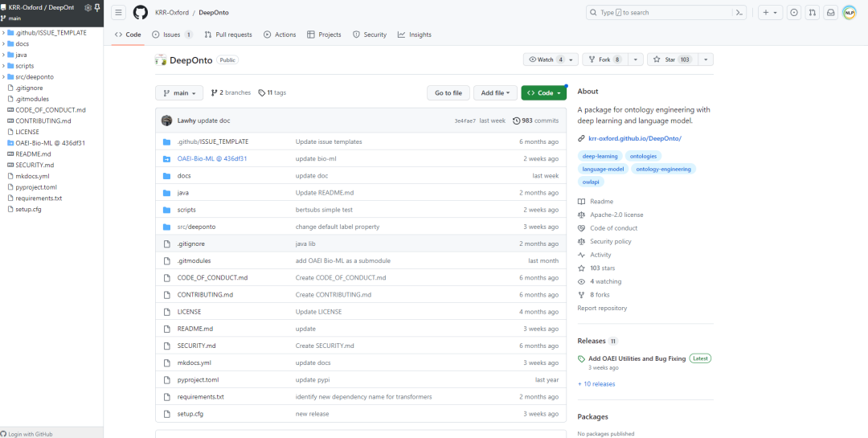Toggle the sidebar pin icon
Screen dimensions: 868x438
pos(97,7)
